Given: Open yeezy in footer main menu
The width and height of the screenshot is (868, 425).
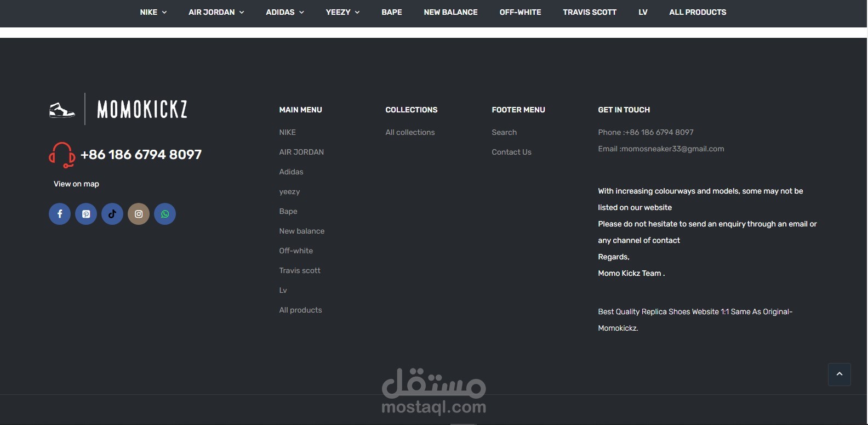Looking at the screenshot, I should [x=289, y=192].
